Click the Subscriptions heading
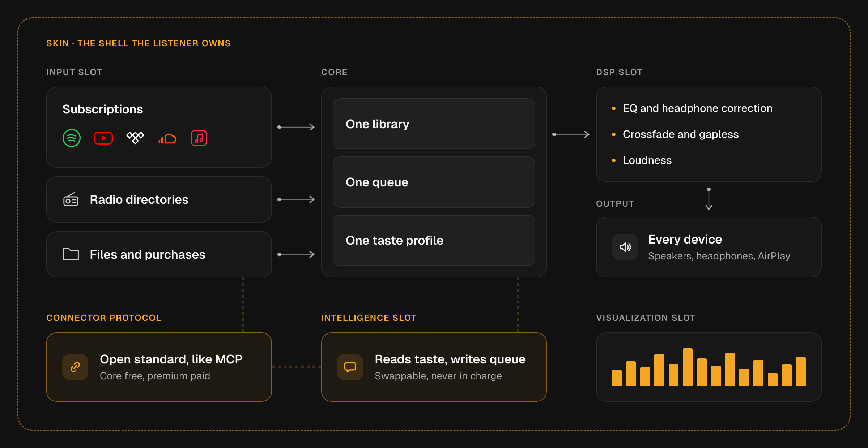Image resolution: width=868 pixels, height=448 pixels. click(103, 109)
